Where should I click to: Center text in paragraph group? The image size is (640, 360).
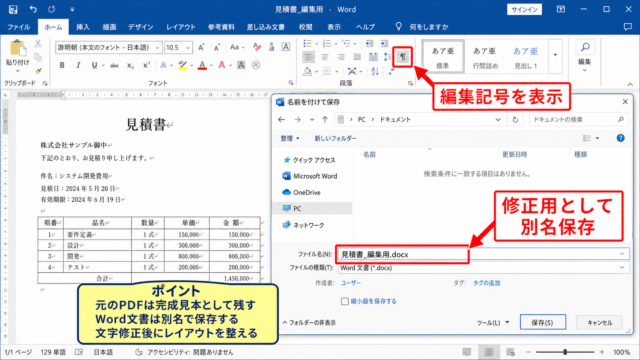(324, 57)
